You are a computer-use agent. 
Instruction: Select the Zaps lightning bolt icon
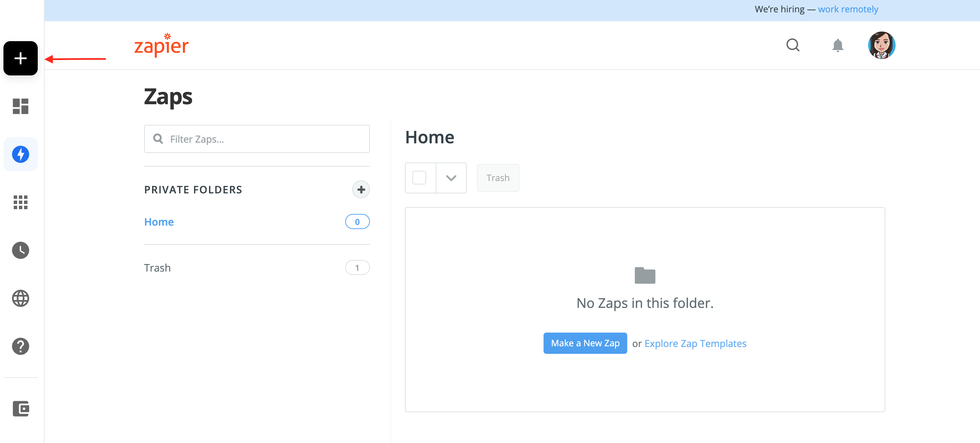21,154
